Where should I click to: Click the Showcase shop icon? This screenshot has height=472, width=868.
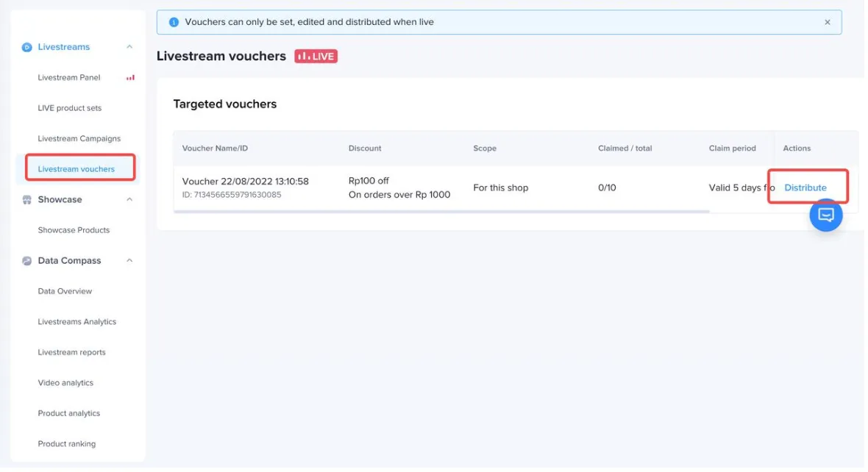click(26, 200)
